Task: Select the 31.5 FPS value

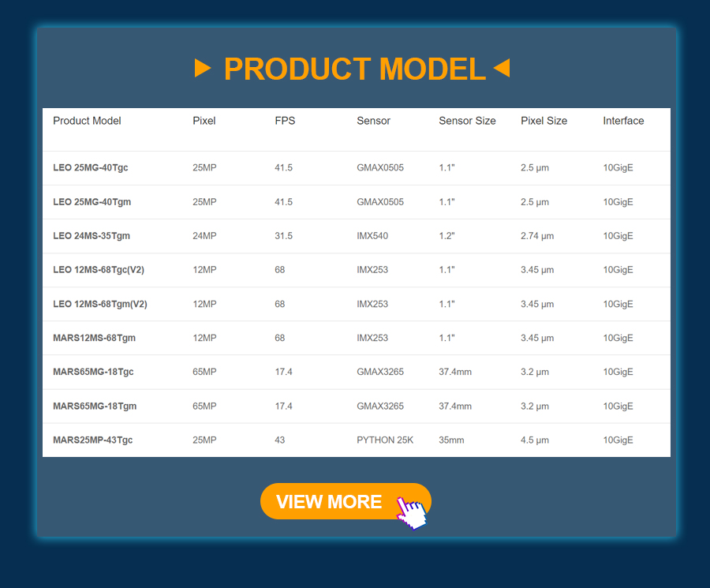Action: [283, 235]
